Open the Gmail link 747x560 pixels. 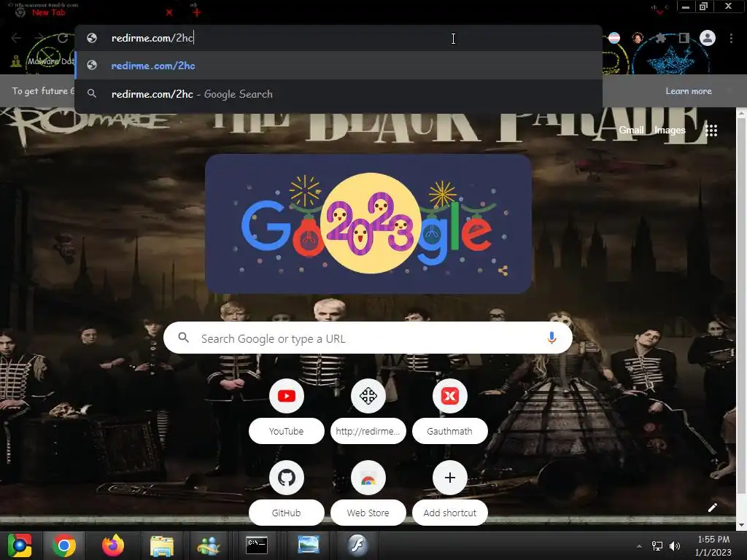pos(631,130)
